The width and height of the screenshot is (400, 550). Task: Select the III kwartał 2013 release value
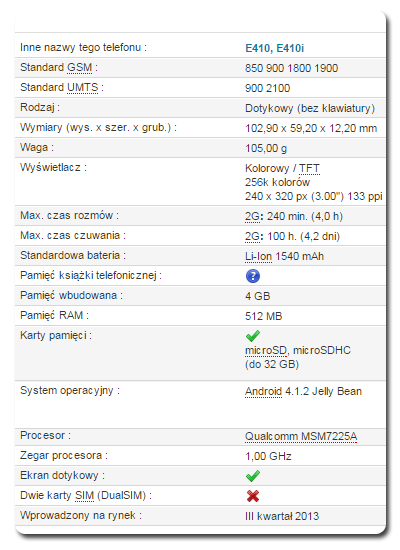(x=282, y=516)
